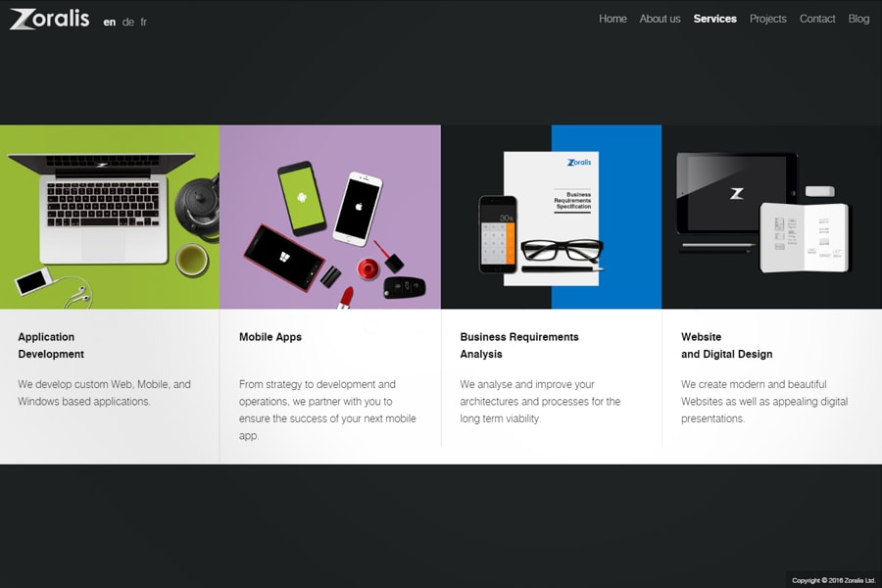Click the Zoralis logo
This screenshot has width=882, height=588.
(x=49, y=19)
